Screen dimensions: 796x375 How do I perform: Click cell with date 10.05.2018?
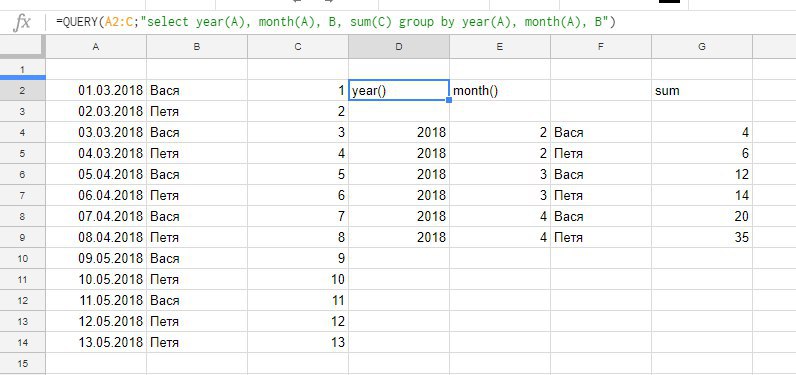[96, 280]
